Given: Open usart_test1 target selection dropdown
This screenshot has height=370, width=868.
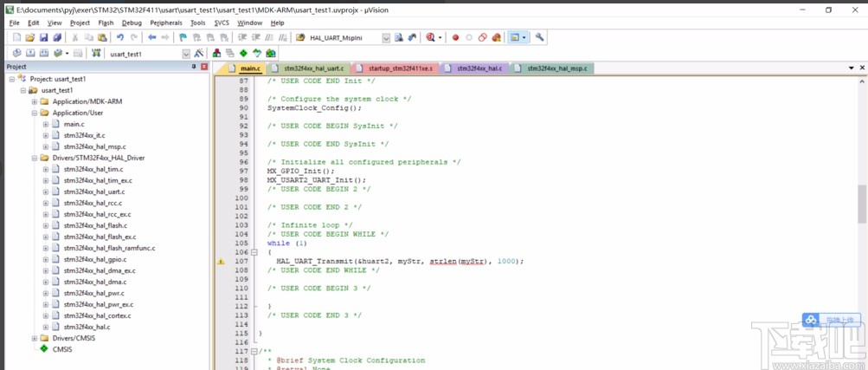Looking at the screenshot, I should point(186,54).
